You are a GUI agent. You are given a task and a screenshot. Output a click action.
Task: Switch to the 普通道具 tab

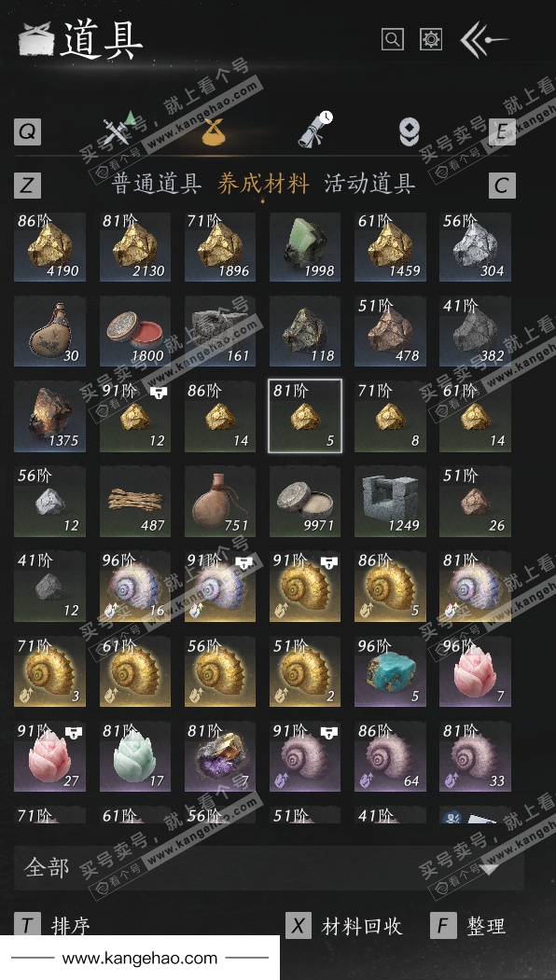point(157,184)
